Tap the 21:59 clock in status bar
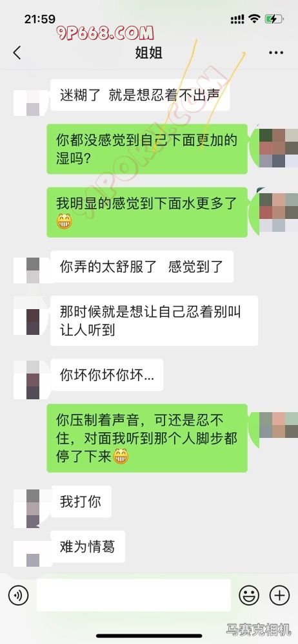Screen dimensions: 298x644 point(39,19)
